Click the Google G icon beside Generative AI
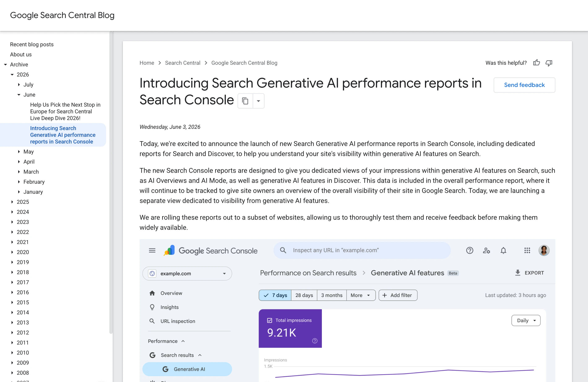 [165, 369]
